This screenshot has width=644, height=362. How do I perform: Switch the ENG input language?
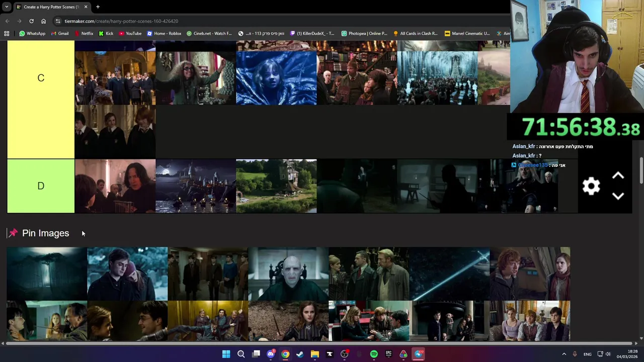pos(587,354)
